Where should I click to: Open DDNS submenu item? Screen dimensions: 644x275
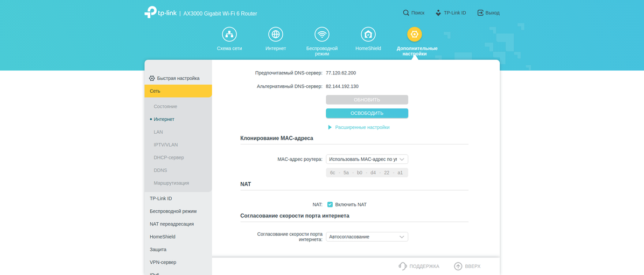tap(160, 170)
